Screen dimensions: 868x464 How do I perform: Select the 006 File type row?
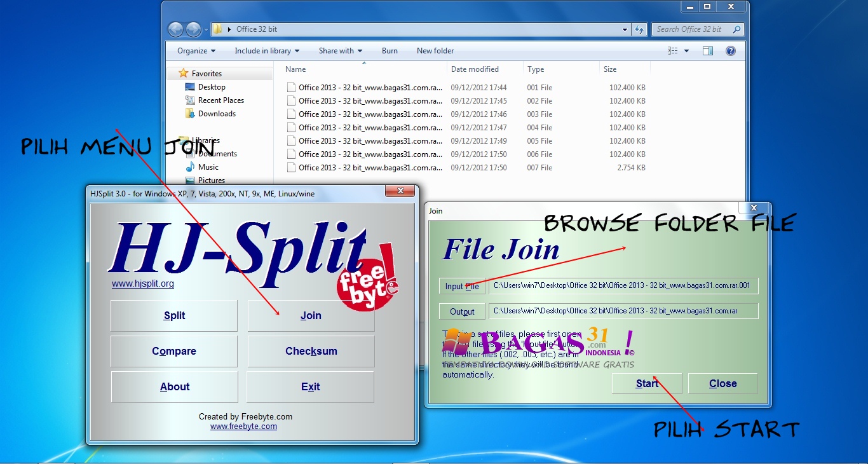[x=466, y=154]
